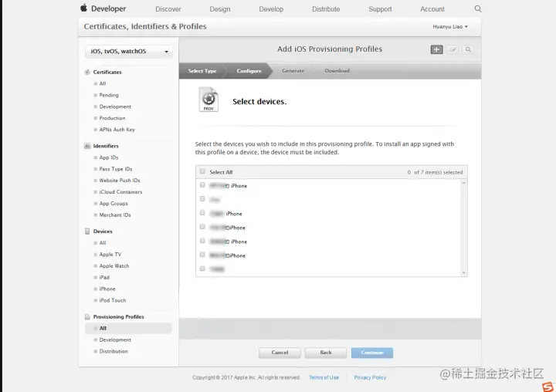
Task: Click the Devices section icon
Action: (87, 231)
